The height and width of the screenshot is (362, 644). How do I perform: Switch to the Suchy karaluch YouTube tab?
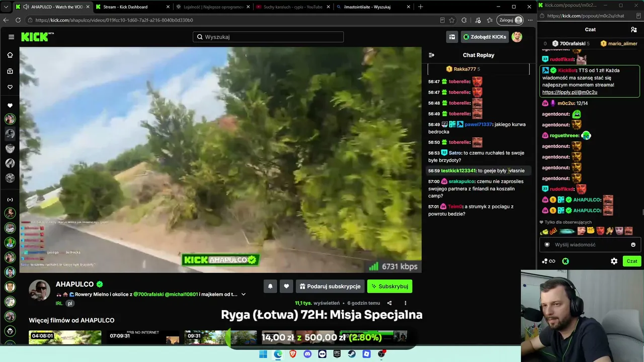[292, 7]
